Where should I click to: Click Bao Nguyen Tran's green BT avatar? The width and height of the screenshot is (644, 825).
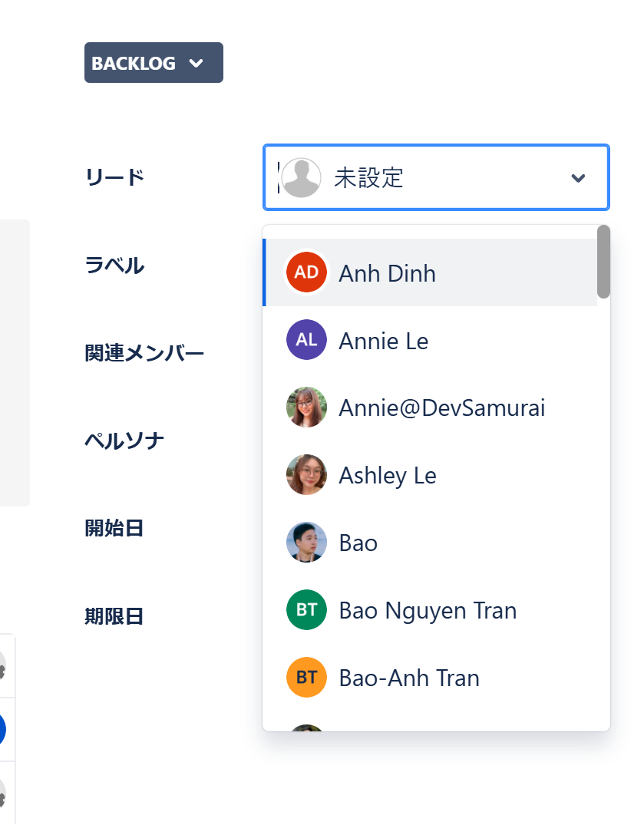pos(306,610)
